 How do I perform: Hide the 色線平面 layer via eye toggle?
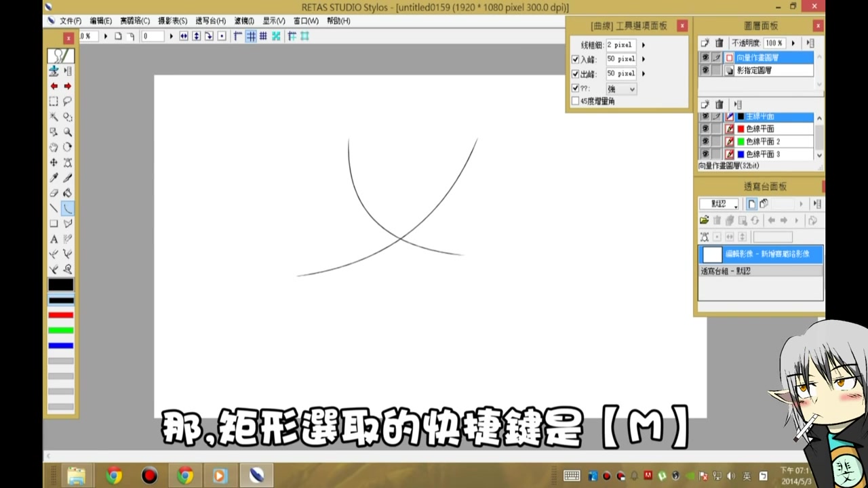[x=705, y=128]
